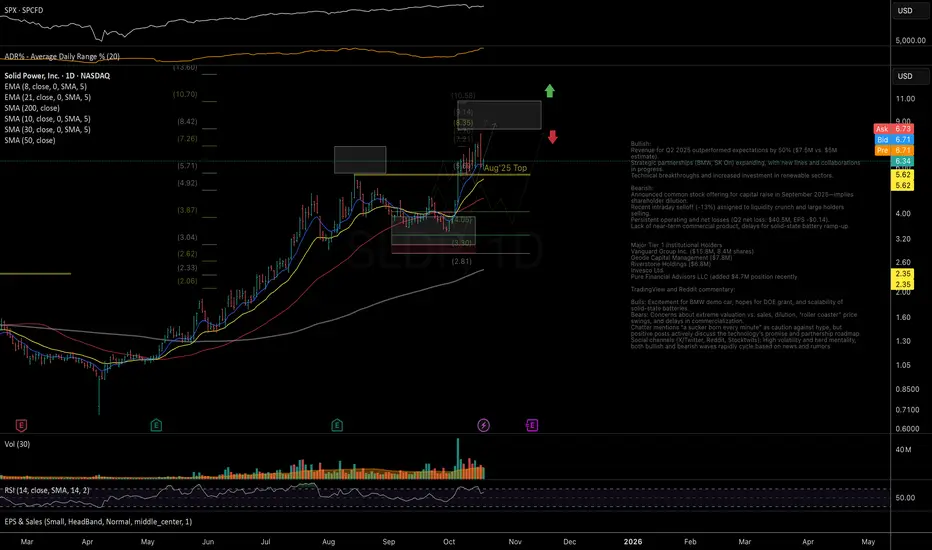Click the 0.8500 price scale value
The width and height of the screenshot is (932, 550).
907,389
